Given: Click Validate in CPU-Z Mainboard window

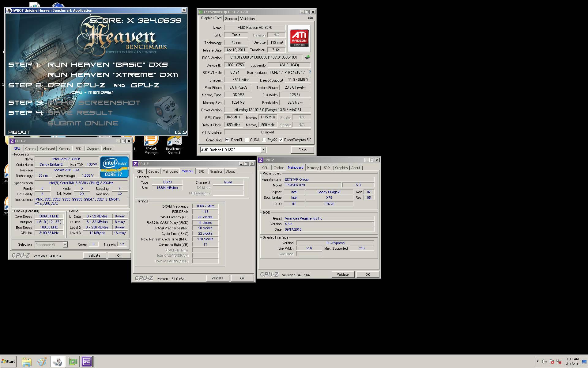Looking at the screenshot, I should click(343, 274).
